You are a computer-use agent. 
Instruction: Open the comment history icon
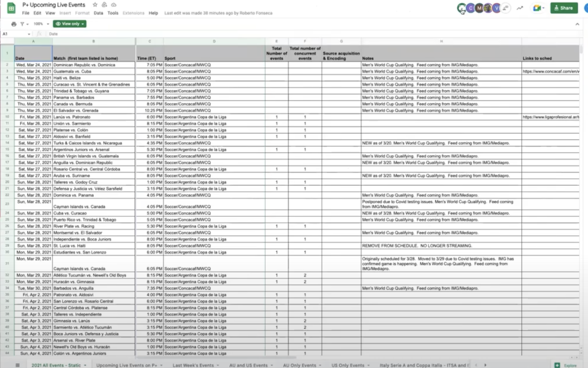(506, 8)
